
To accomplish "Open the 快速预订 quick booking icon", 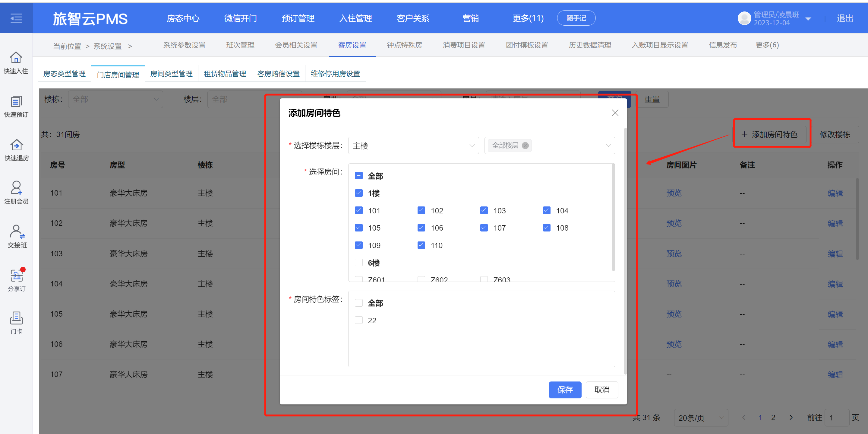I will click(16, 106).
